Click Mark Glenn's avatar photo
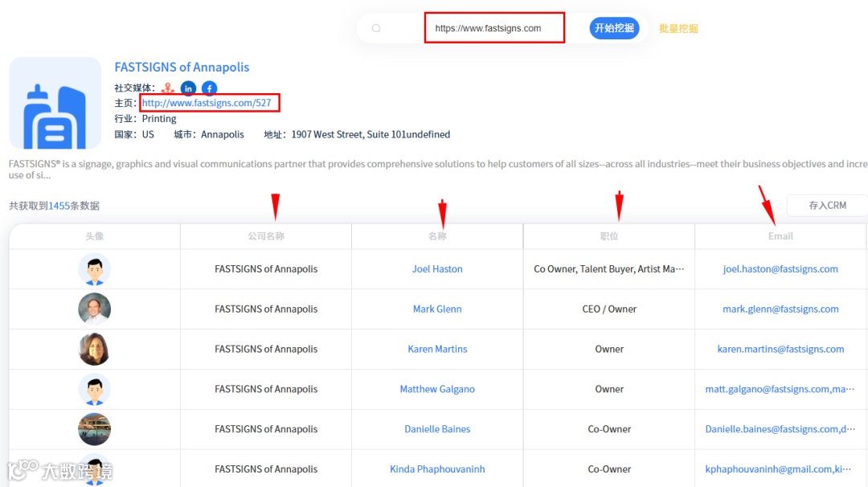This screenshot has width=868, height=487. pyautogui.click(x=94, y=309)
